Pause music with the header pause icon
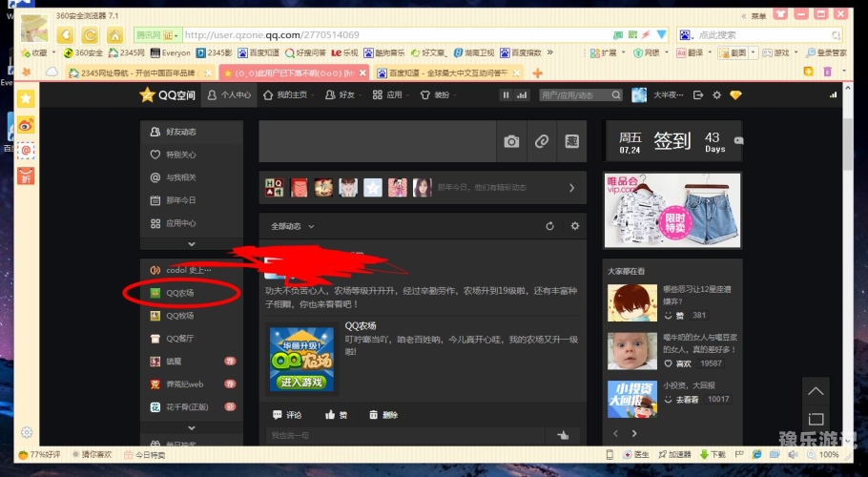Viewport: 868px width, 477px height. pos(506,95)
